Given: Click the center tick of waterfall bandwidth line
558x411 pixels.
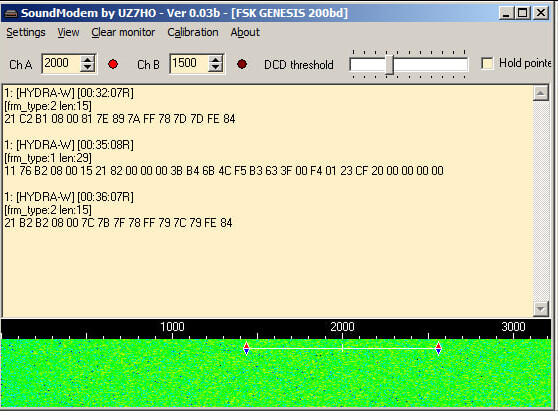Looking at the screenshot, I should (342, 348).
